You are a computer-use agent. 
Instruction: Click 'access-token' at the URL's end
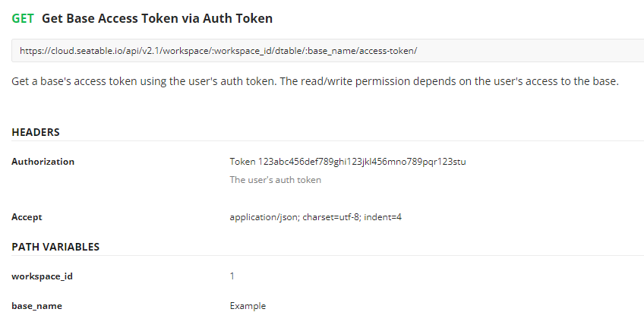tap(388, 51)
